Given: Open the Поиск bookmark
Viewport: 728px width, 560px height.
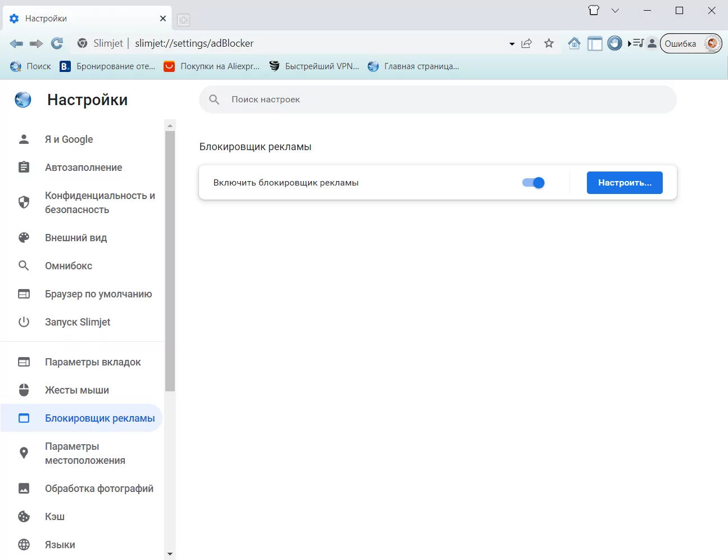Looking at the screenshot, I should pos(31,66).
